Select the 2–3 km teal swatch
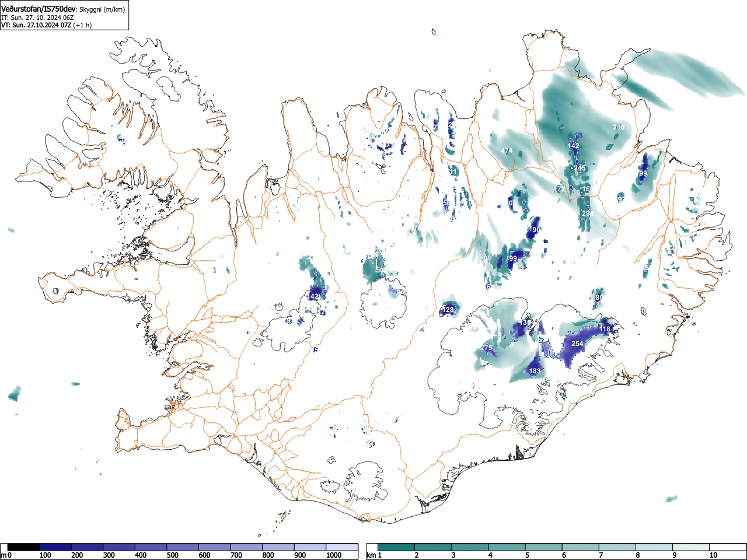Screen dimensions: 747x560 [434, 547]
